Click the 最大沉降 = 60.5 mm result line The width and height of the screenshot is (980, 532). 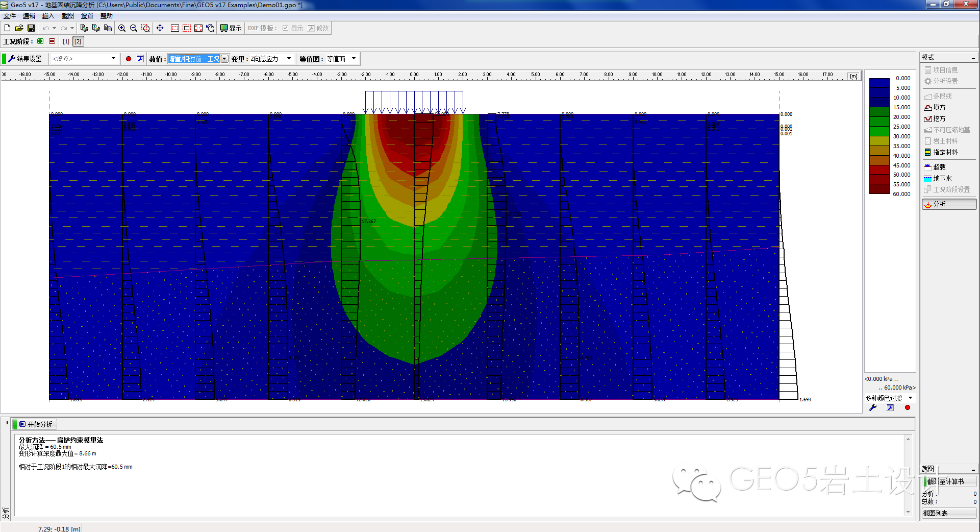point(45,447)
